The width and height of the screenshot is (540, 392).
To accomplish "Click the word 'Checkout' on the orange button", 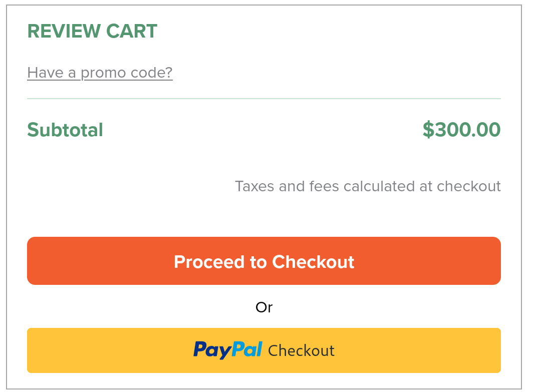I will [313, 262].
